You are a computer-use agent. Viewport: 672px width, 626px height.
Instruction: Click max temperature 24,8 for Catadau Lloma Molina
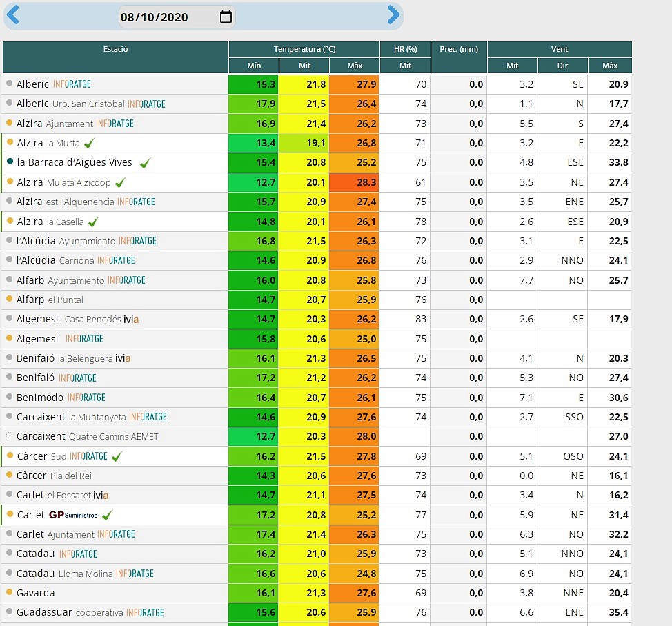[x=355, y=574]
